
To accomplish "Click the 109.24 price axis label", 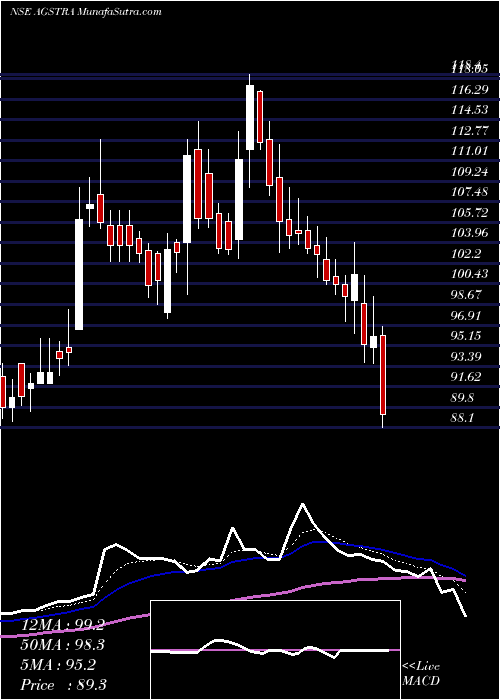I will point(470,172).
